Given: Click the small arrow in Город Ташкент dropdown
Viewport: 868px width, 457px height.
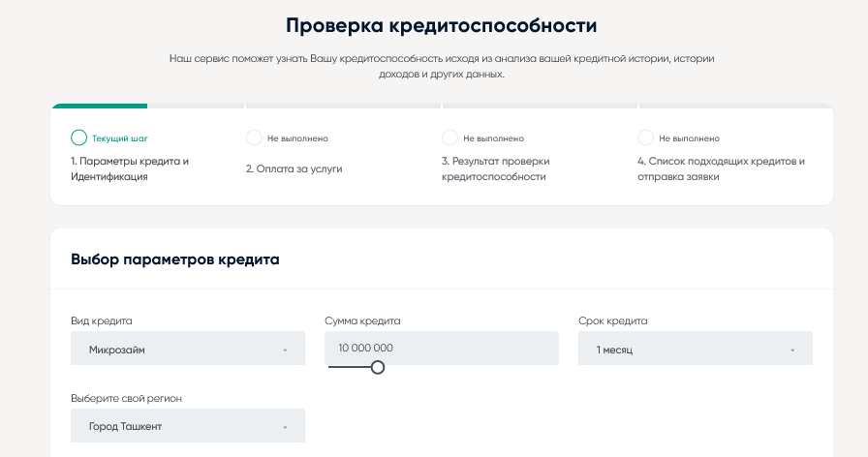Looking at the screenshot, I should (x=285, y=427).
